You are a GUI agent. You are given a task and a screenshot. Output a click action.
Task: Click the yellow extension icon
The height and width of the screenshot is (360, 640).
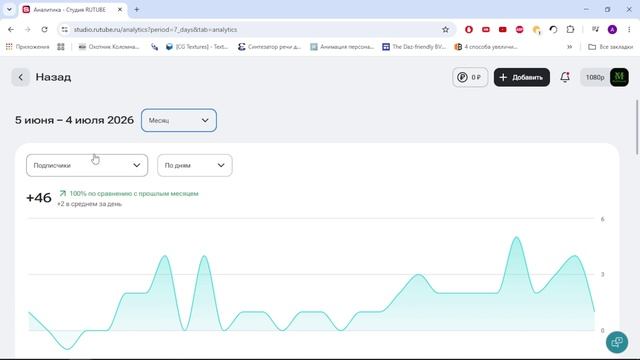point(536,29)
